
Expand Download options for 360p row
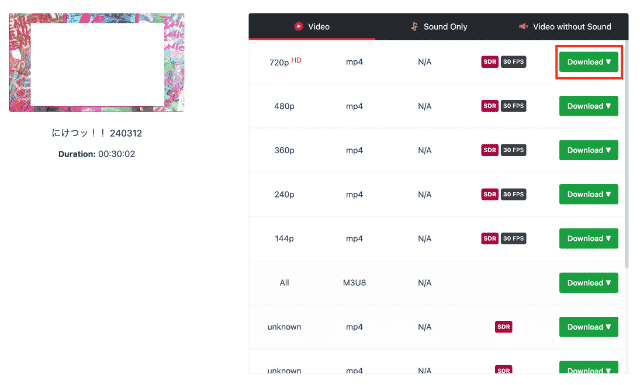(x=589, y=150)
